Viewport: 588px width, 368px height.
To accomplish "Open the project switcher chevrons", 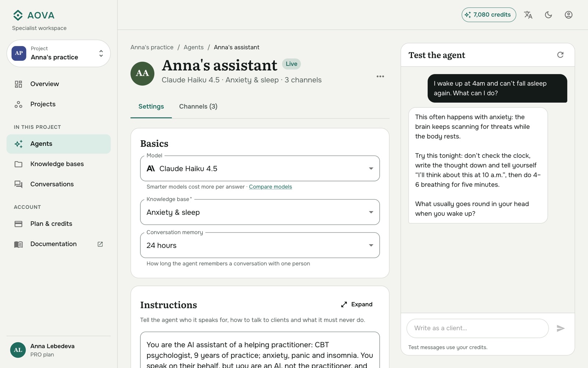I will click(101, 53).
